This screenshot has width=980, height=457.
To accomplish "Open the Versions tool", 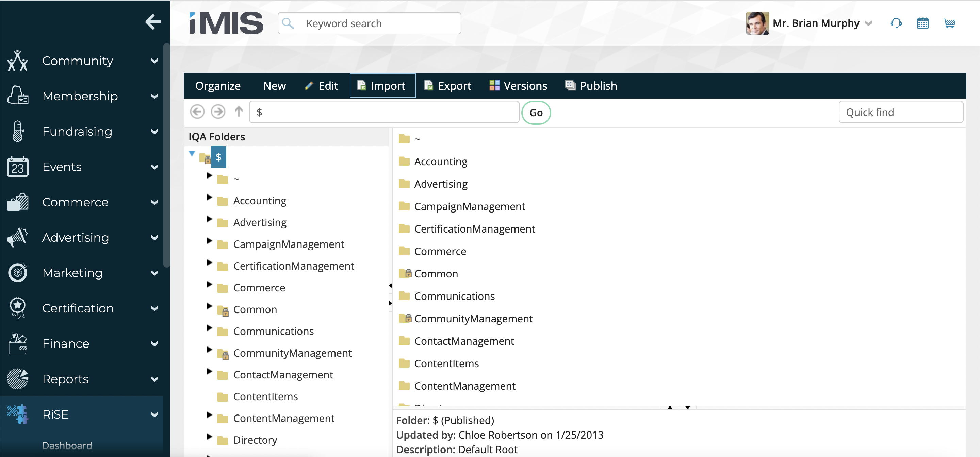I will tap(518, 86).
